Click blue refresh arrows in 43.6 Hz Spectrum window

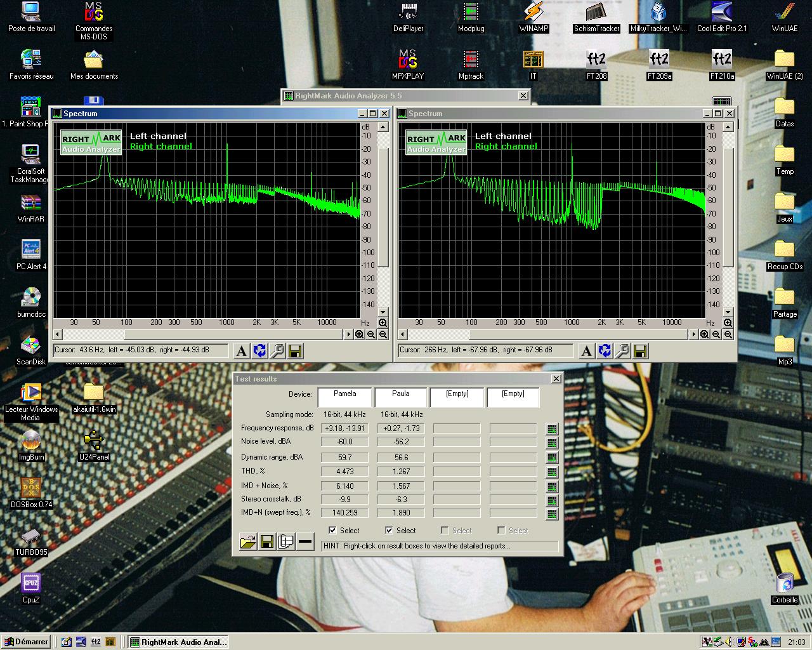(x=259, y=351)
